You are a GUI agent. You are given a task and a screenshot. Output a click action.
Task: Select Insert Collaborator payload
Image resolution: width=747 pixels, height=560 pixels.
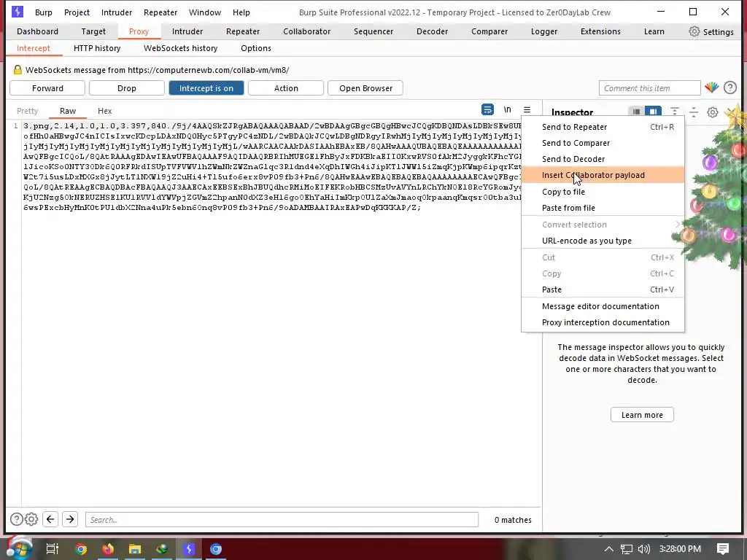point(603,175)
